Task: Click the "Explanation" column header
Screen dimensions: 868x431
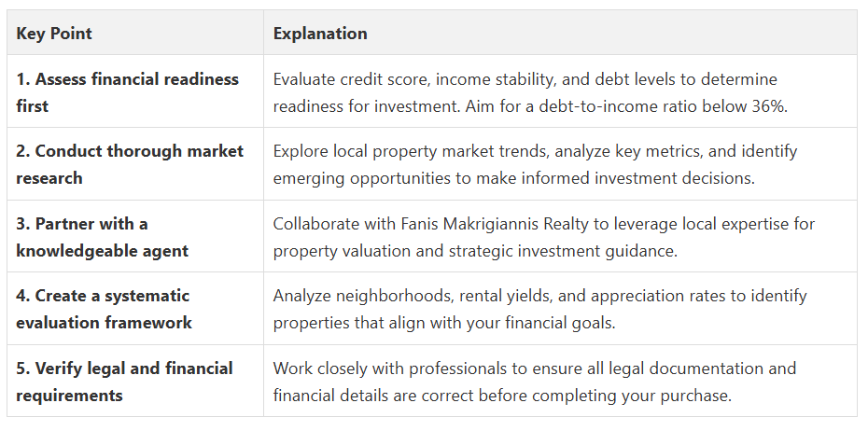Action: 320,34
